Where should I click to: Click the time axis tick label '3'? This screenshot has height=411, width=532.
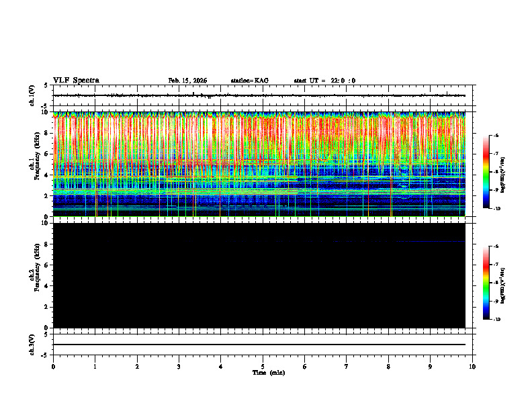coord(179,367)
